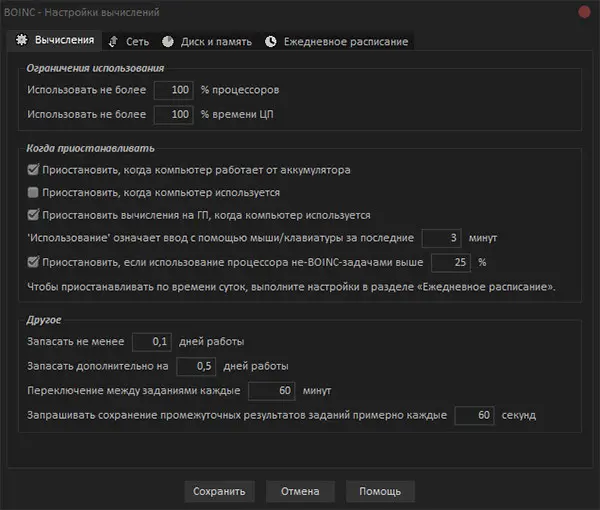Disable pausing when running on battery

(x=33, y=171)
